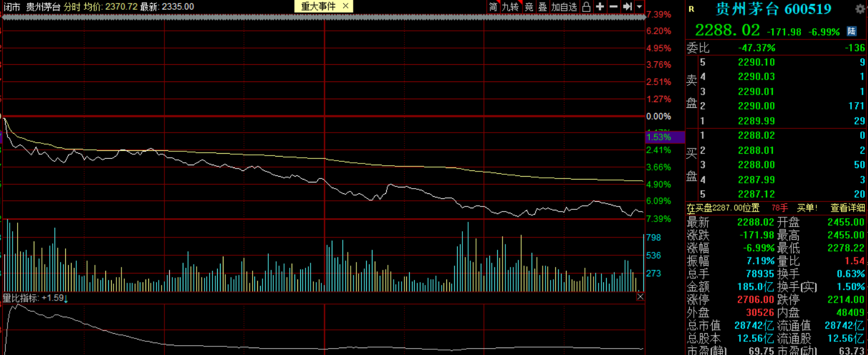Viewport: 868px width, 355px height.
Task: Click the 跌停 price 2214.00
Action: click(846, 299)
